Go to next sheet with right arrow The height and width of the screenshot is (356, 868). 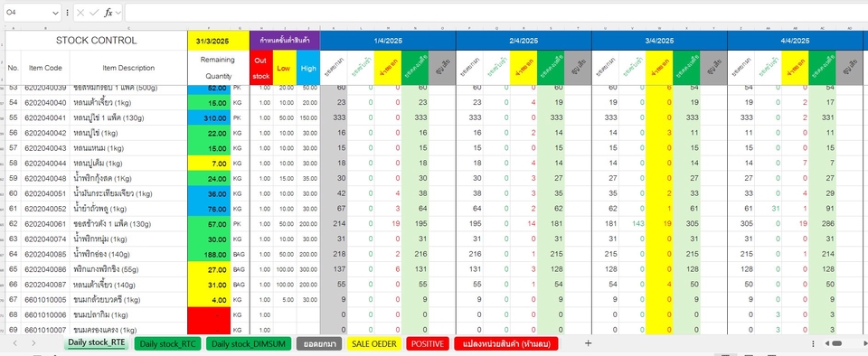tap(33, 343)
